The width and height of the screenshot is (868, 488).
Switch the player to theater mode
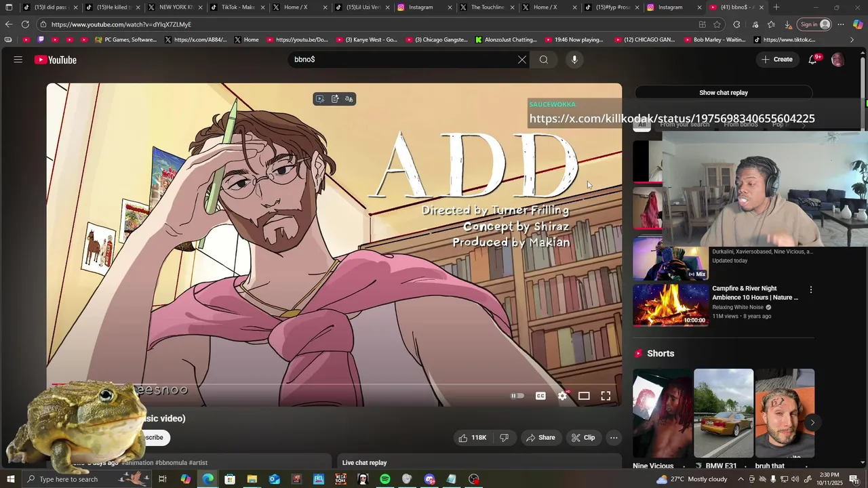pyautogui.click(x=584, y=396)
